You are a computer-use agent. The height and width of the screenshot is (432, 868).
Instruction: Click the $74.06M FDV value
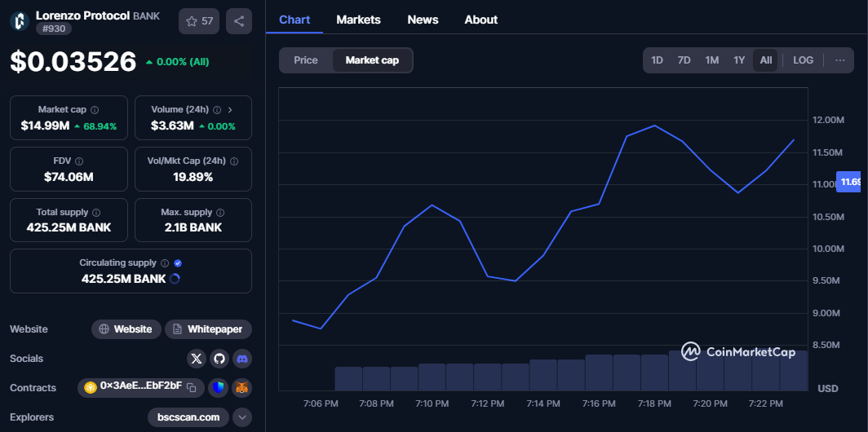coord(69,177)
